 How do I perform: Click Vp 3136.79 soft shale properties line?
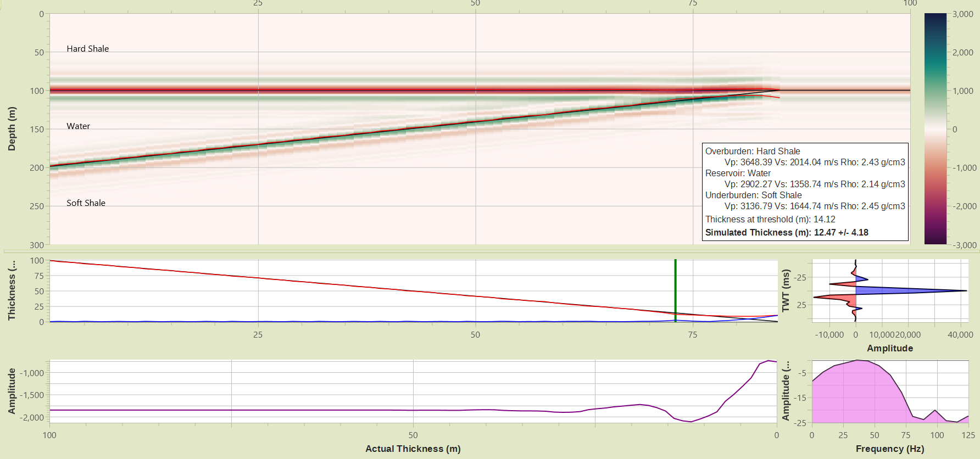(x=815, y=206)
